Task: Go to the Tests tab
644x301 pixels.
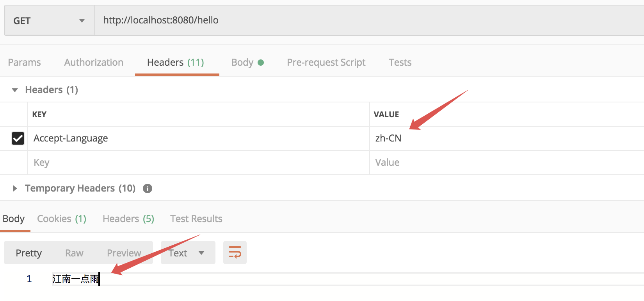Action: tap(400, 63)
